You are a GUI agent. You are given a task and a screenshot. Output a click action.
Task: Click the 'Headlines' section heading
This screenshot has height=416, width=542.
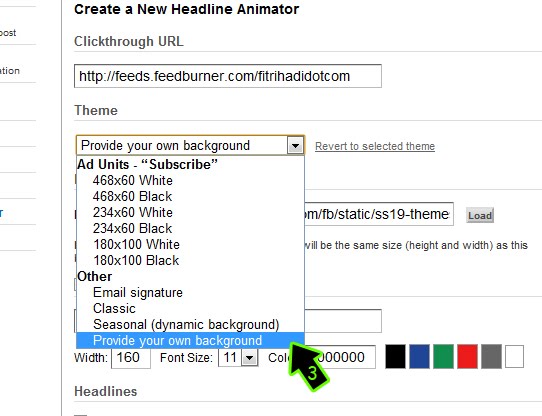pyautogui.click(x=106, y=391)
